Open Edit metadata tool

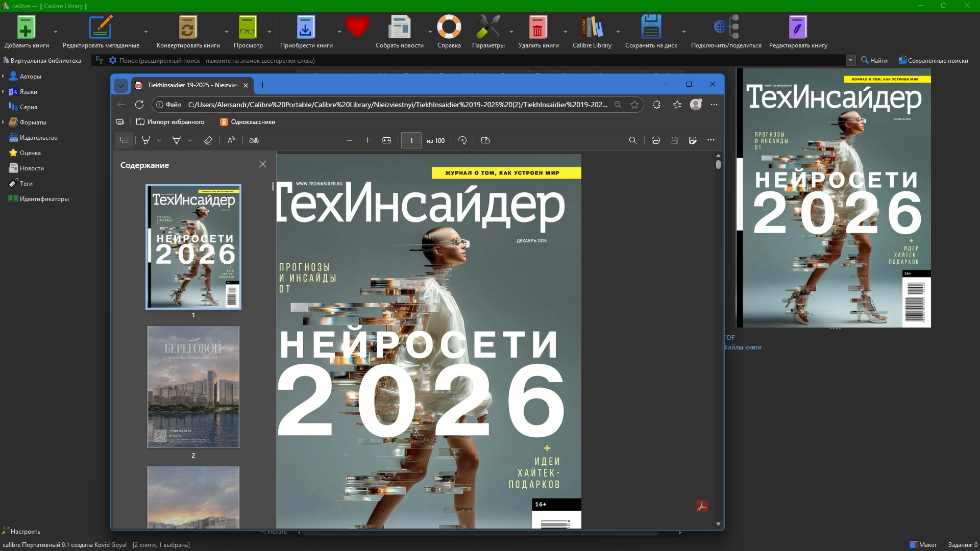(x=101, y=28)
